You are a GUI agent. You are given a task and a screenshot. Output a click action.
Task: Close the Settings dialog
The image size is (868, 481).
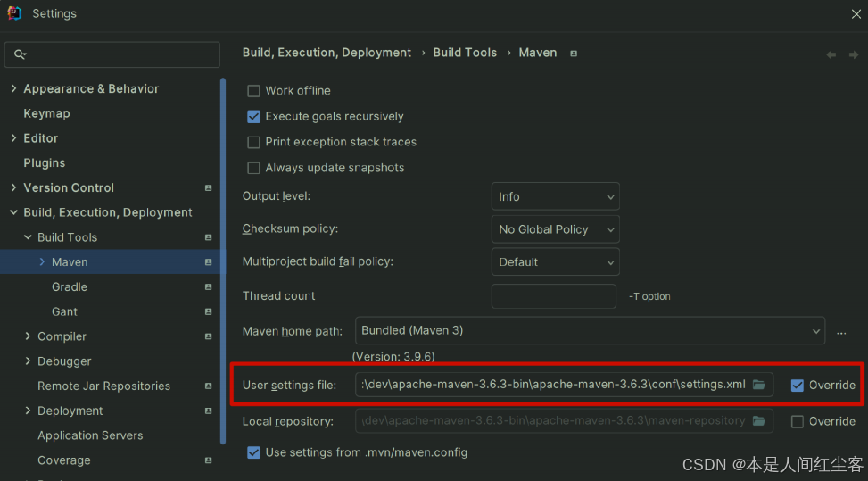(x=856, y=14)
